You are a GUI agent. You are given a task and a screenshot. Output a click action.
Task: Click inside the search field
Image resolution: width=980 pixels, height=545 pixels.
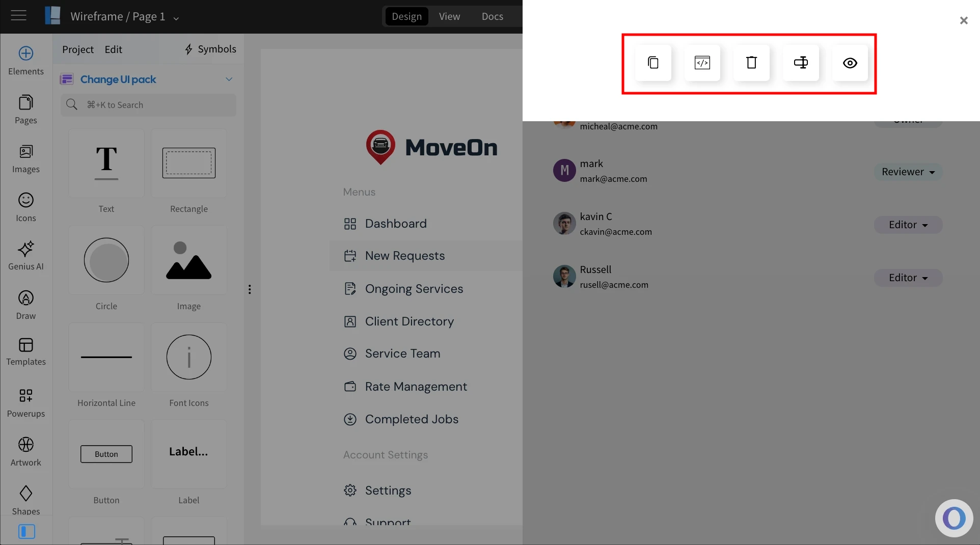tap(148, 104)
